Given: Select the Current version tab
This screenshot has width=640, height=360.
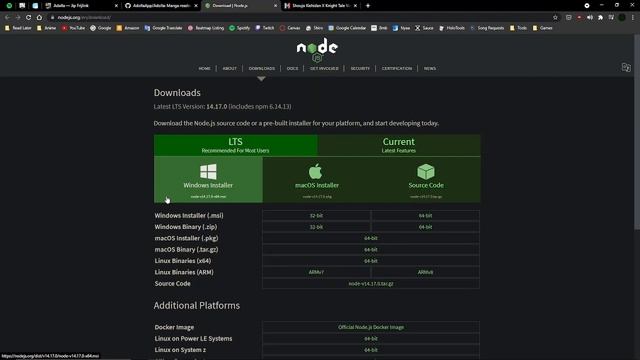Looking at the screenshot, I should 399,145.
